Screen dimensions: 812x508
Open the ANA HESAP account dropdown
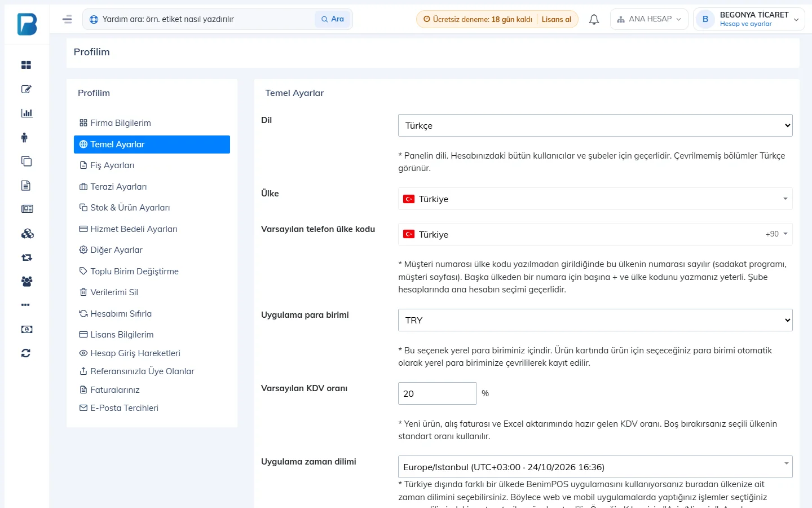click(649, 19)
